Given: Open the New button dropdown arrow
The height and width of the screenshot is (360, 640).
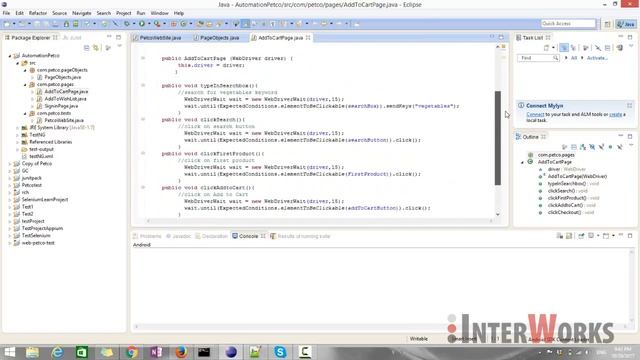Looking at the screenshot, I should pos(14,24).
